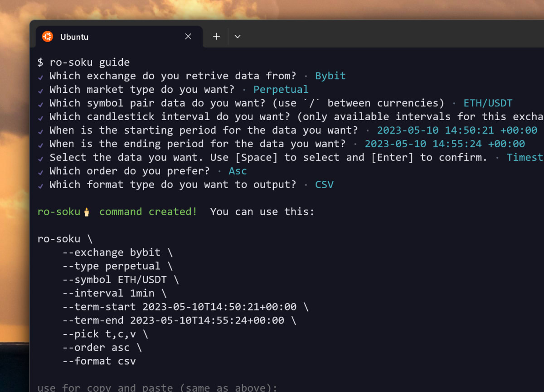Click the Perpetual market answer
This screenshot has height=392, width=544.
pos(281,89)
